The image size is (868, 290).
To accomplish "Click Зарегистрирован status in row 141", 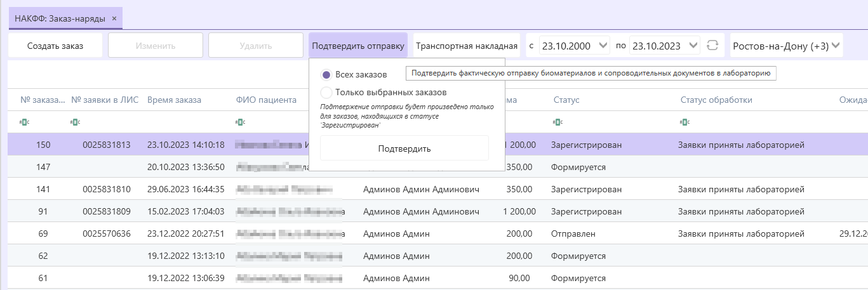I will tap(587, 189).
